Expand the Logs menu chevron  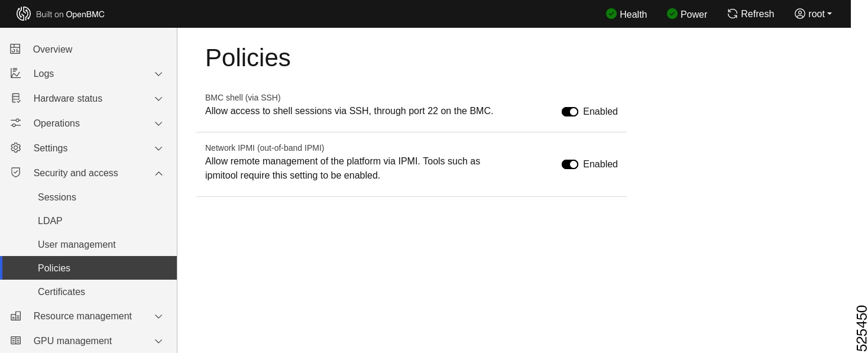pyautogui.click(x=158, y=74)
